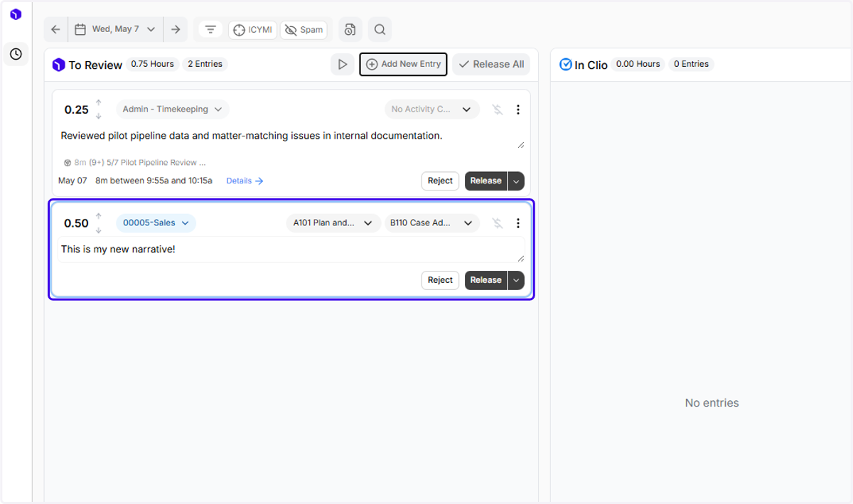853x504 pixels.
Task: Release the 00005-Sales entry
Action: [486, 280]
